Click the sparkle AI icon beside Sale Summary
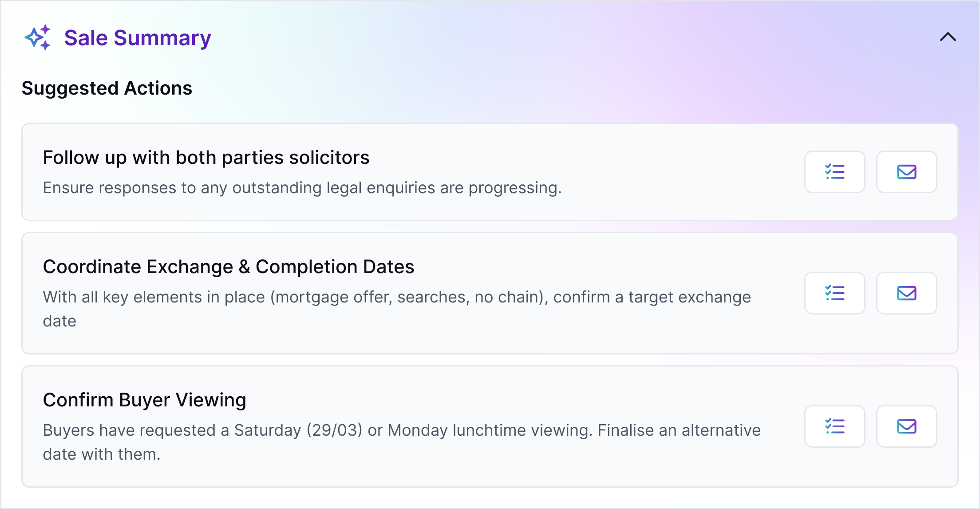The height and width of the screenshot is (509, 980). click(38, 38)
